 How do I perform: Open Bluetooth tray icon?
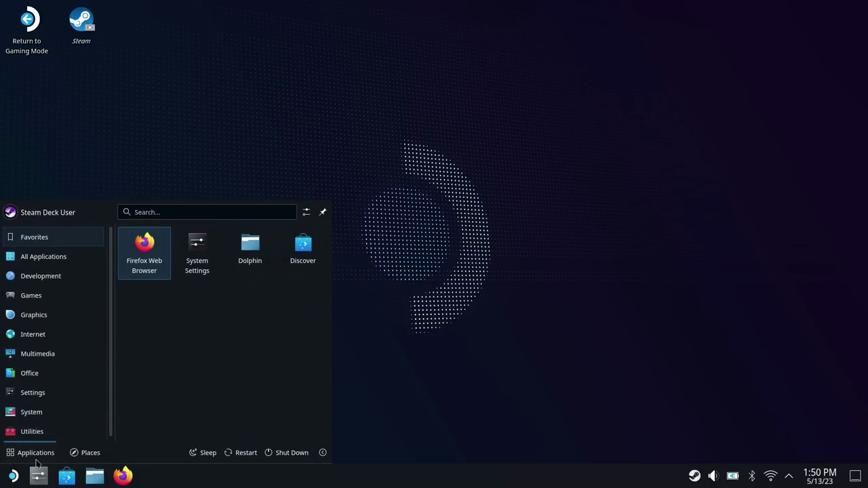[751, 476]
